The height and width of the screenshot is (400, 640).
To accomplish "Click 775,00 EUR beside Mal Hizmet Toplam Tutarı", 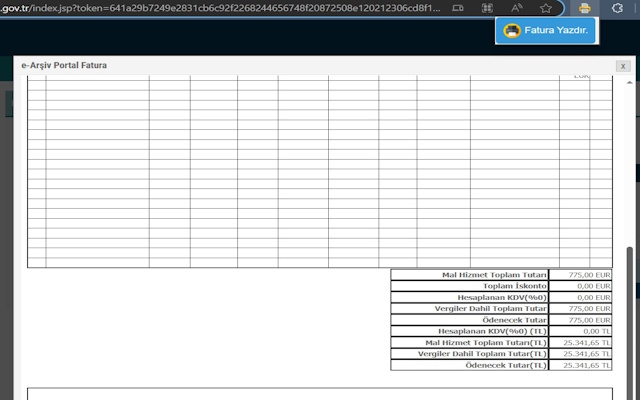I will (589, 275).
